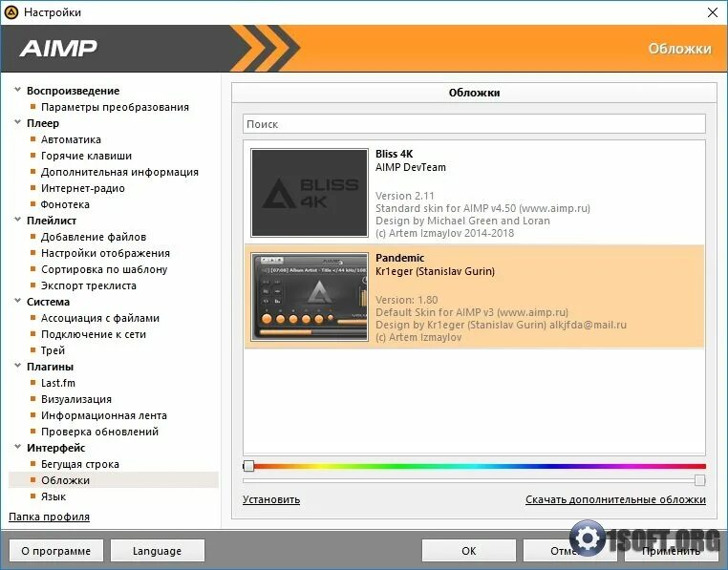Click the О программе button
728x570 pixels.
[x=56, y=551]
